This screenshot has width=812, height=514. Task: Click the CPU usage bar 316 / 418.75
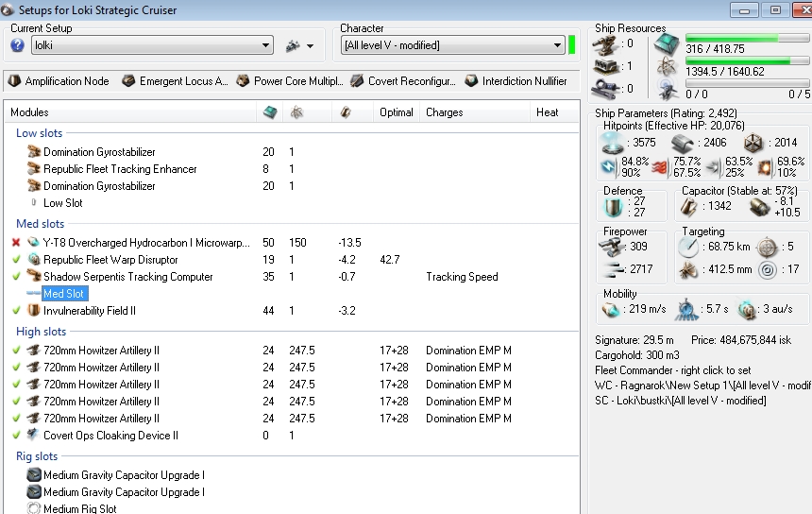point(747,39)
